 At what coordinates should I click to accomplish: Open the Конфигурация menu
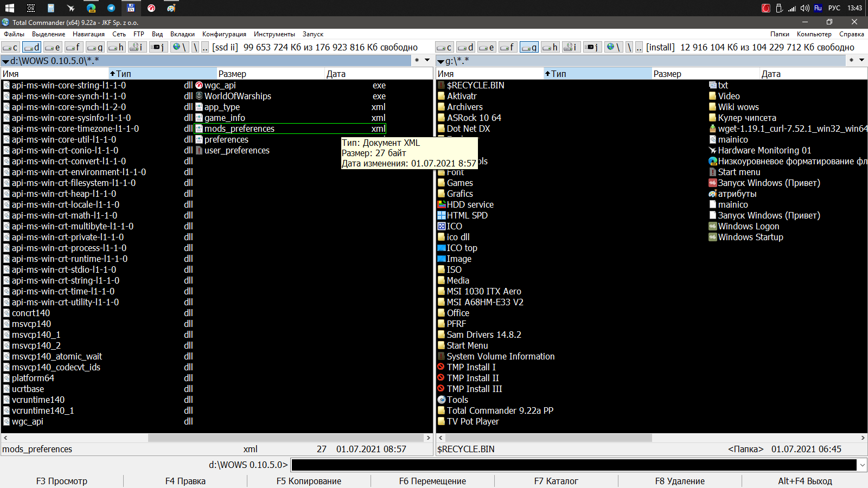224,34
